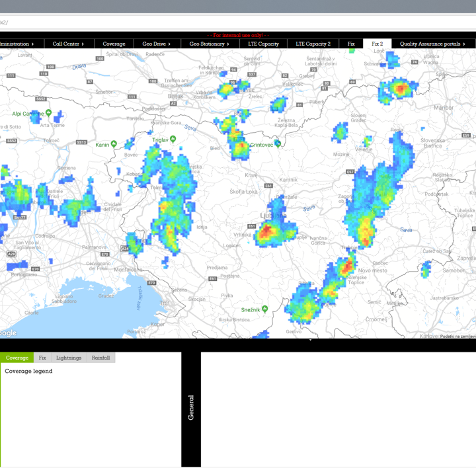Go to LTE Capacity 2 page
The height and width of the screenshot is (476, 476).
click(313, 44)
